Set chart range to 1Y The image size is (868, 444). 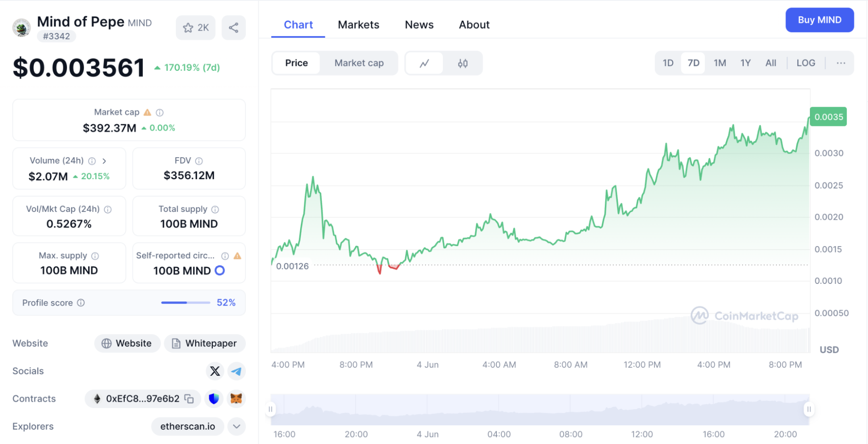coord(745,63)
